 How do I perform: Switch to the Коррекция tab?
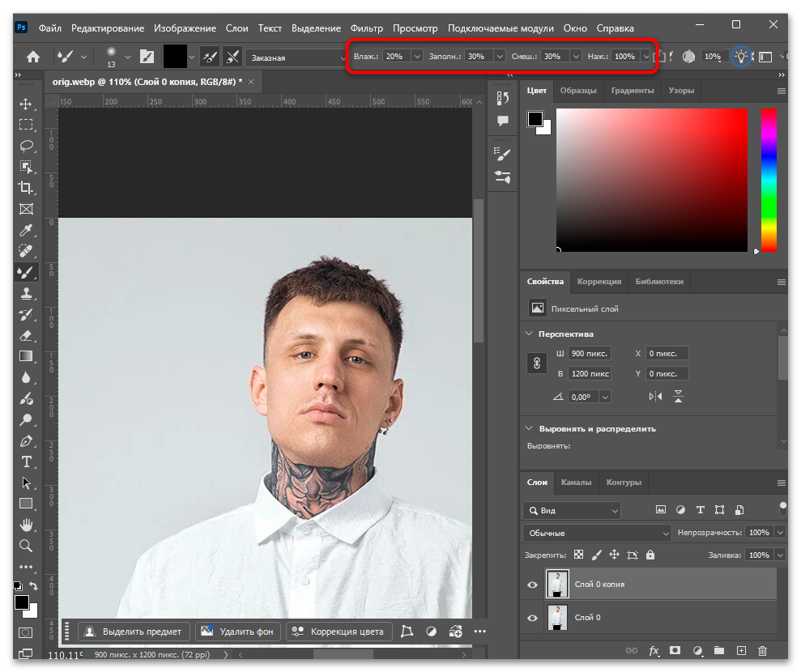pyautogui.click(x=599, y=282)
